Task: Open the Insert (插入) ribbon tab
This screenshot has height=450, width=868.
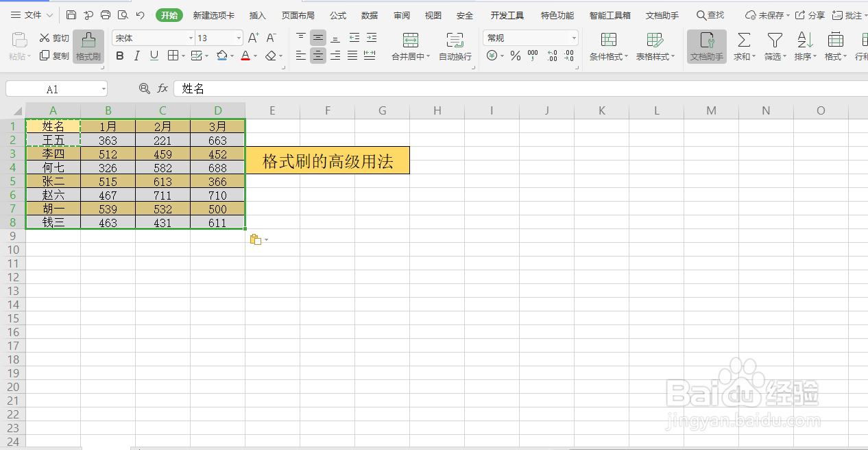Action: (258, 15)
